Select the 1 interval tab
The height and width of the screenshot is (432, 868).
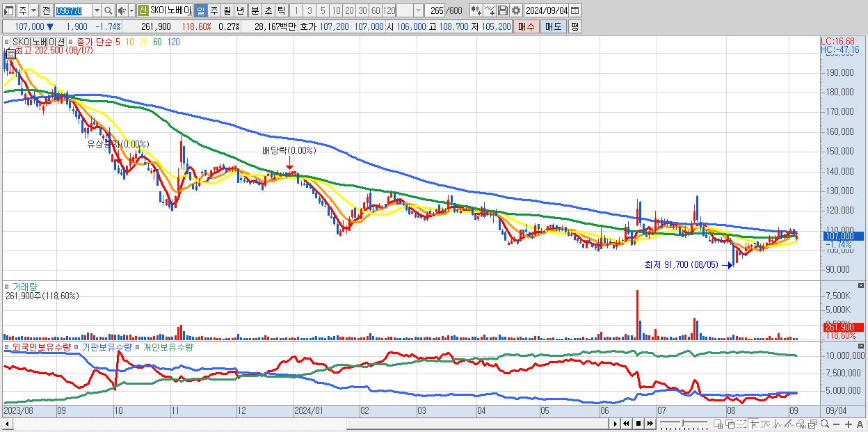pyautogui.click(x=296, y=10)
